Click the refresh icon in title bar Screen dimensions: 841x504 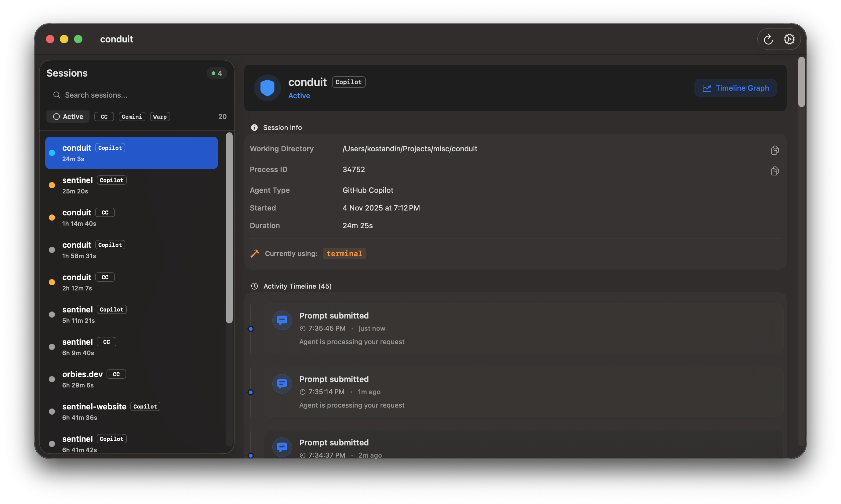point(768,39)
